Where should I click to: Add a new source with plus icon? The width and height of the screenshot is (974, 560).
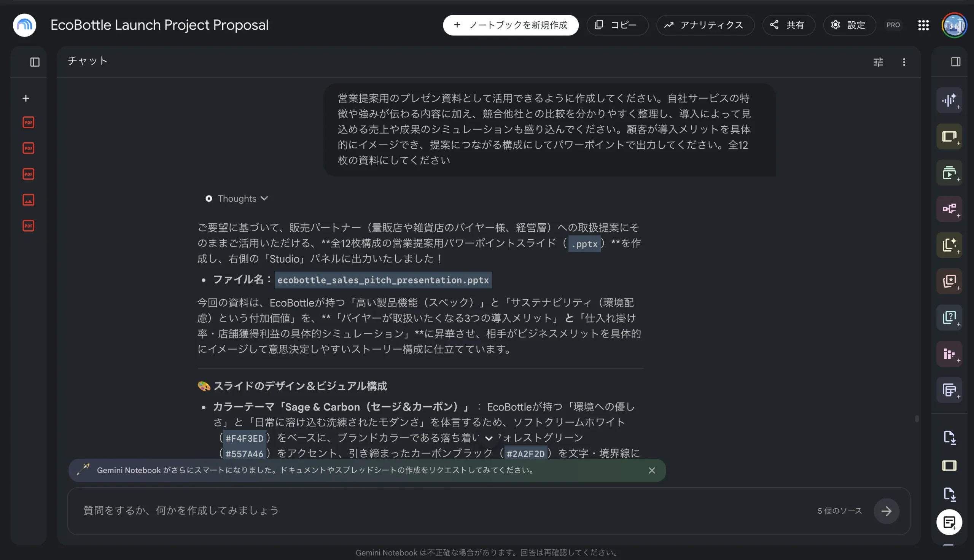[26, 99]
